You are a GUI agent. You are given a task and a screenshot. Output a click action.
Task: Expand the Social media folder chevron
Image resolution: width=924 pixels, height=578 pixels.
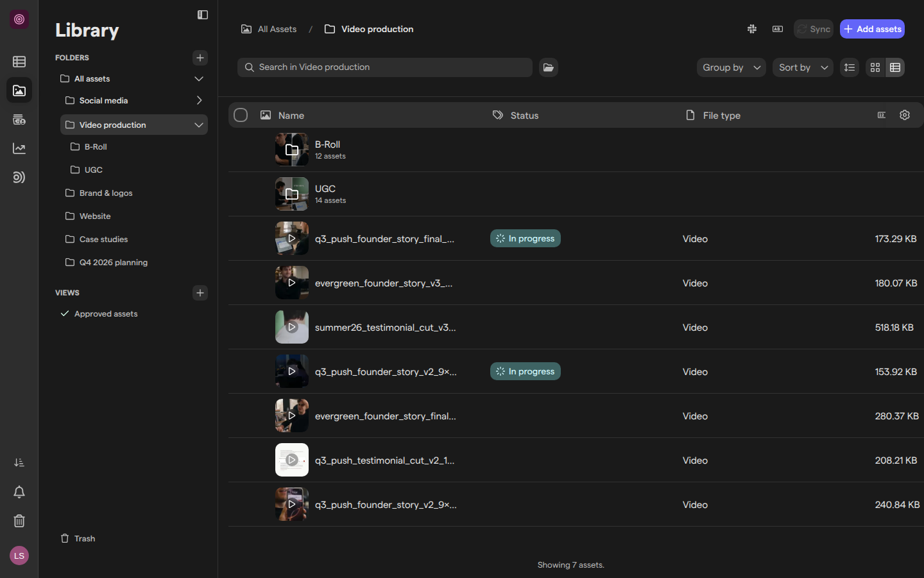coord(199,101)
